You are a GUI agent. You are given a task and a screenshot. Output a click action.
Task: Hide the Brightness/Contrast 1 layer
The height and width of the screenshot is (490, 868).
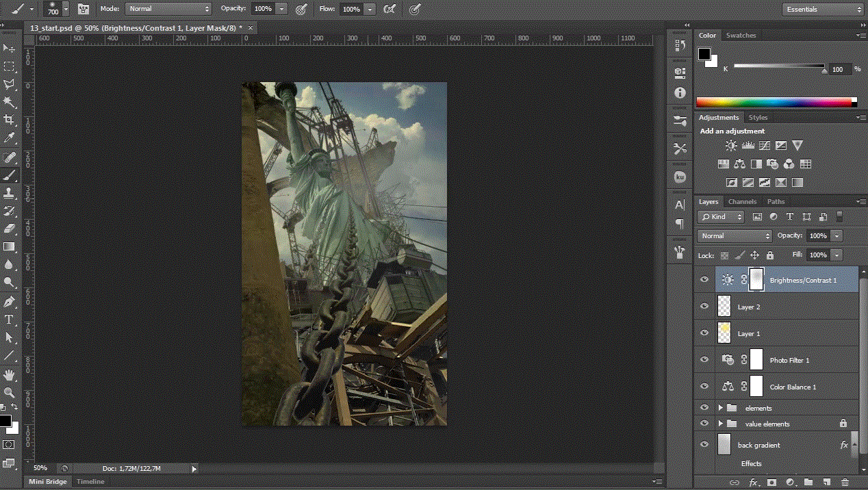tap(704, 280)
